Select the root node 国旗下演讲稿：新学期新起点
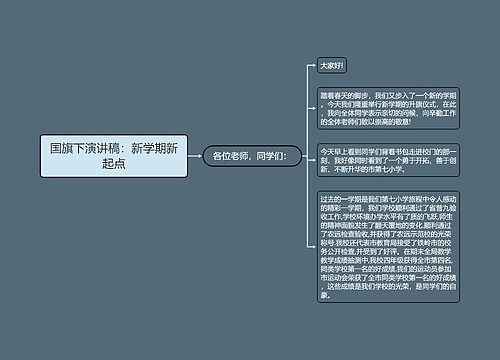Image resolution: width=500 pixels, height=360 pixels. [x=114, y=156]
